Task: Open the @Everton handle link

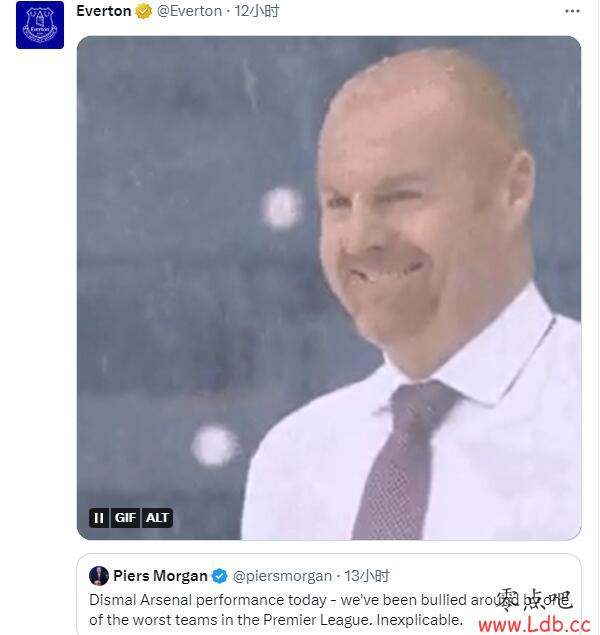Action: tap(189, 11)
